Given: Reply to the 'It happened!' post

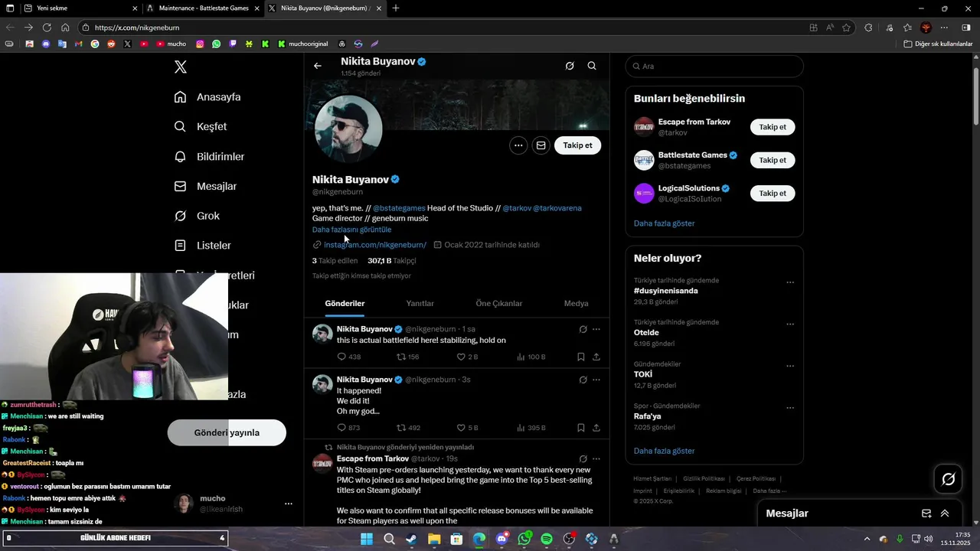Looking at the screenshot, I should [x=348, y=428].
